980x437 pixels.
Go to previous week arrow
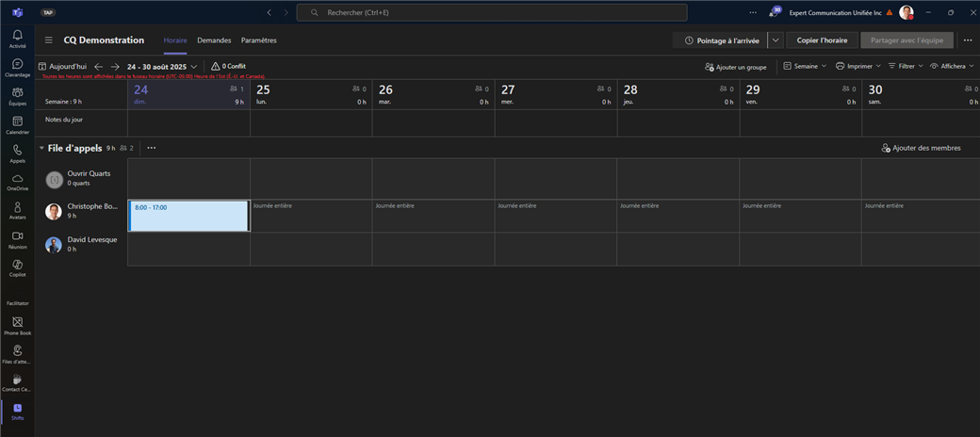[x=99, y=66]
